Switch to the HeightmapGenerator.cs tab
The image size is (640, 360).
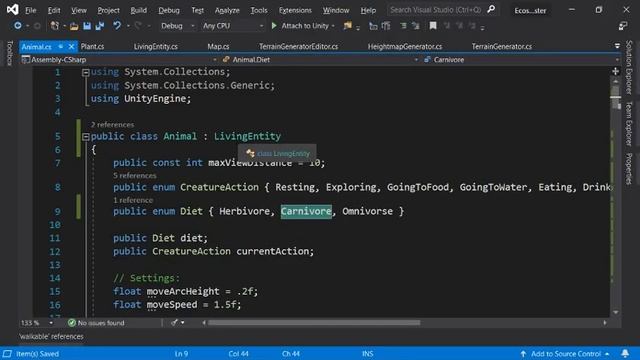point(404,47)
